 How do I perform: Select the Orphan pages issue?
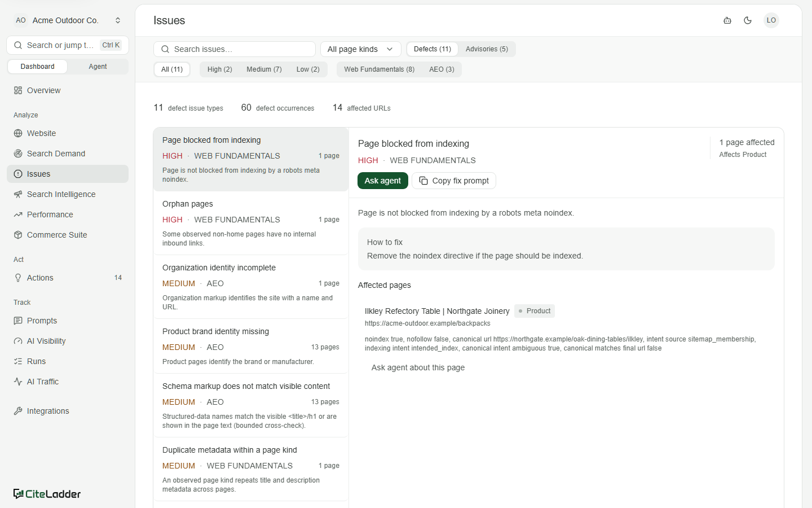[x=251, y=223]
